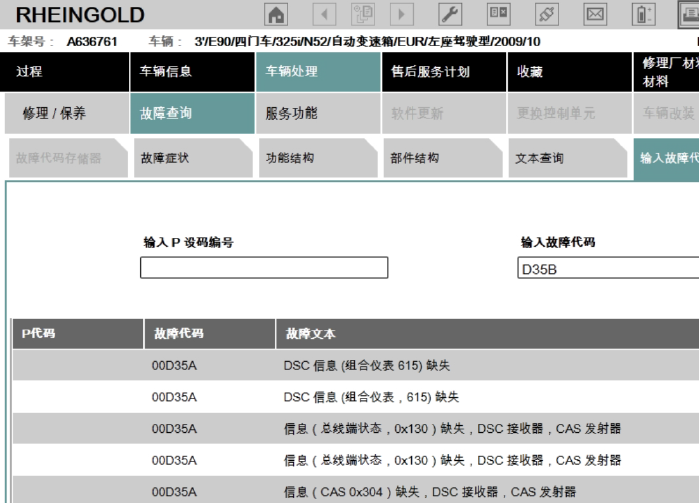Open the connector plug connection icon

click(x=547, y=14)
